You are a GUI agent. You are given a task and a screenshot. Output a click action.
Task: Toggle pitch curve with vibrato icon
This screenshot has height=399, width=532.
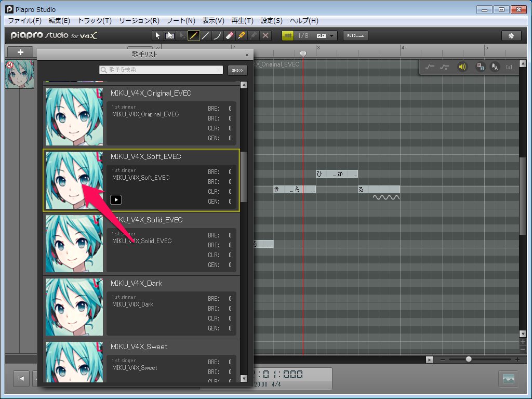[444, 67]
